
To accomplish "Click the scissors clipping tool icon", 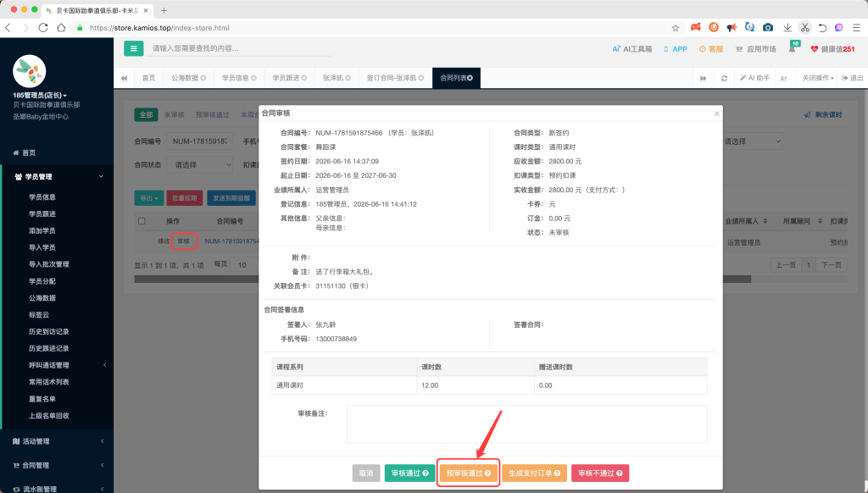I will pos(805,27).
